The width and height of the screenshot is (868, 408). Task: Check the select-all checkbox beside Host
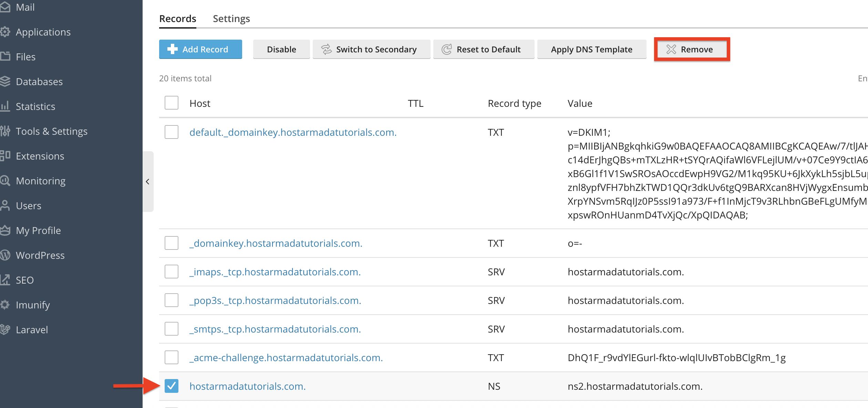tap(171, 103)
